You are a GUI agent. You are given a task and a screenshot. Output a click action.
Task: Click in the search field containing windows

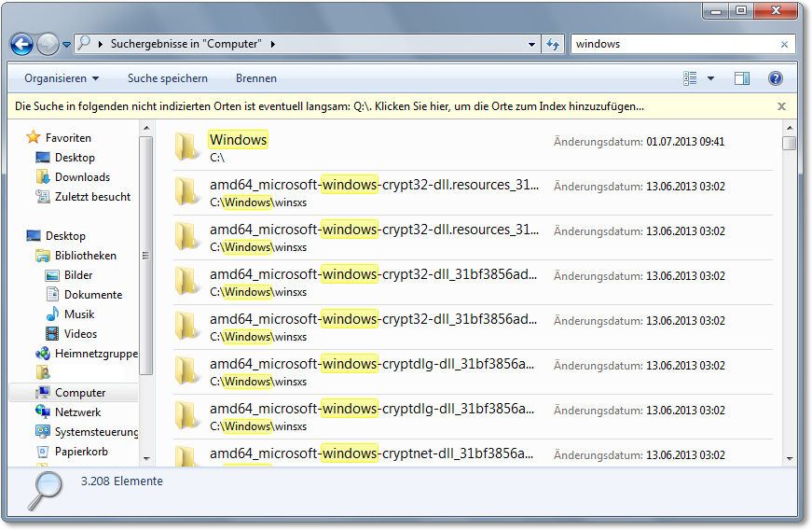point(671,44)
